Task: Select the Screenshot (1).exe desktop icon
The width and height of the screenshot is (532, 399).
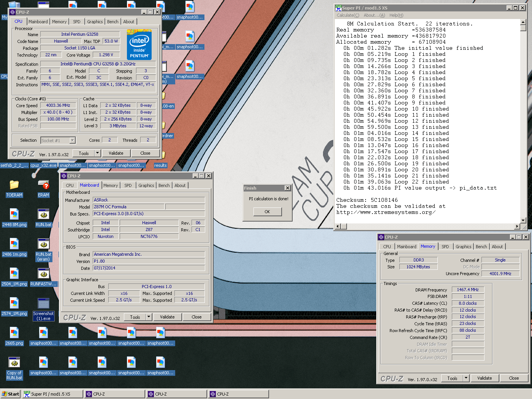Action: (x=43, y=309)
